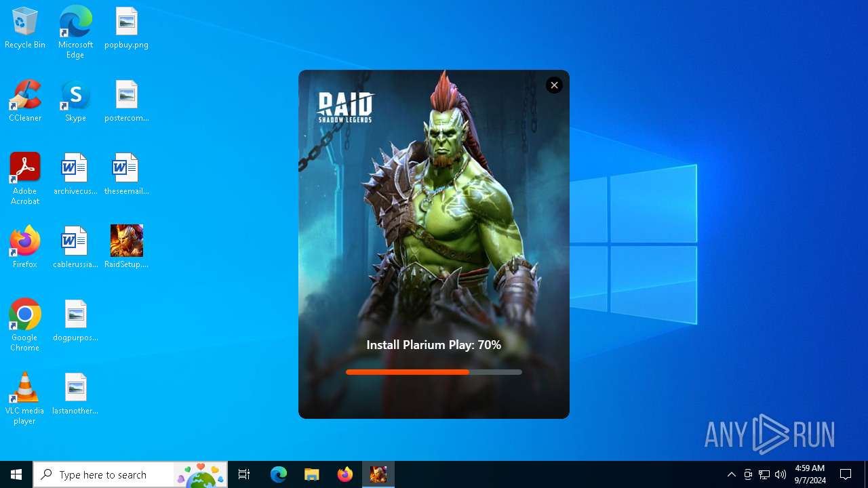Open Task View on the taskbar
868x488 pixels.
click(244, 474)
